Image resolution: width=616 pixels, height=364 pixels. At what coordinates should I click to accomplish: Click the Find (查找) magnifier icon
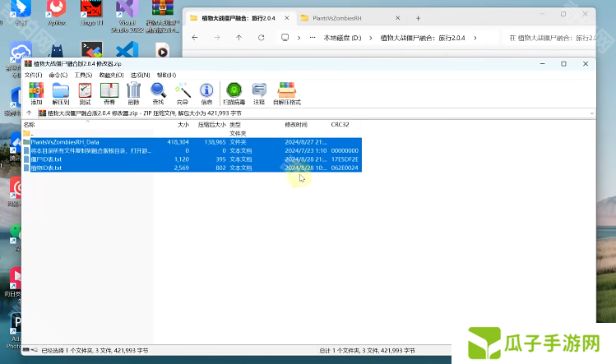click(x=158, y=94)
